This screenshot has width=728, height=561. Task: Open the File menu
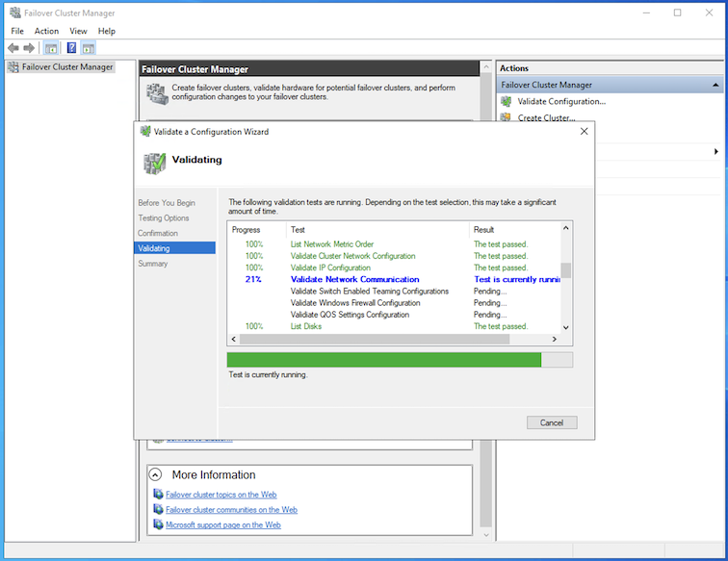pos(17,31)
